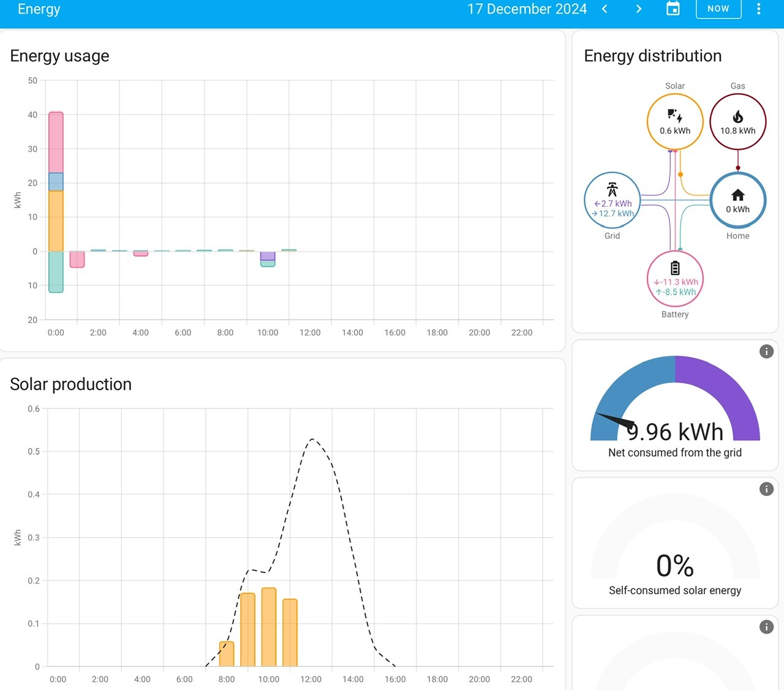The height and width of the screenshot is (690, 784).
Task: Show info for the bottom gauge card
Action: [766, 627]
